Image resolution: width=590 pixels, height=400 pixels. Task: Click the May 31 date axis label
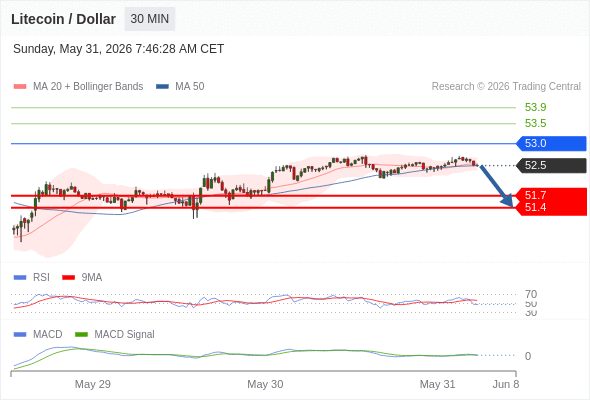click(x=437, y=384)
